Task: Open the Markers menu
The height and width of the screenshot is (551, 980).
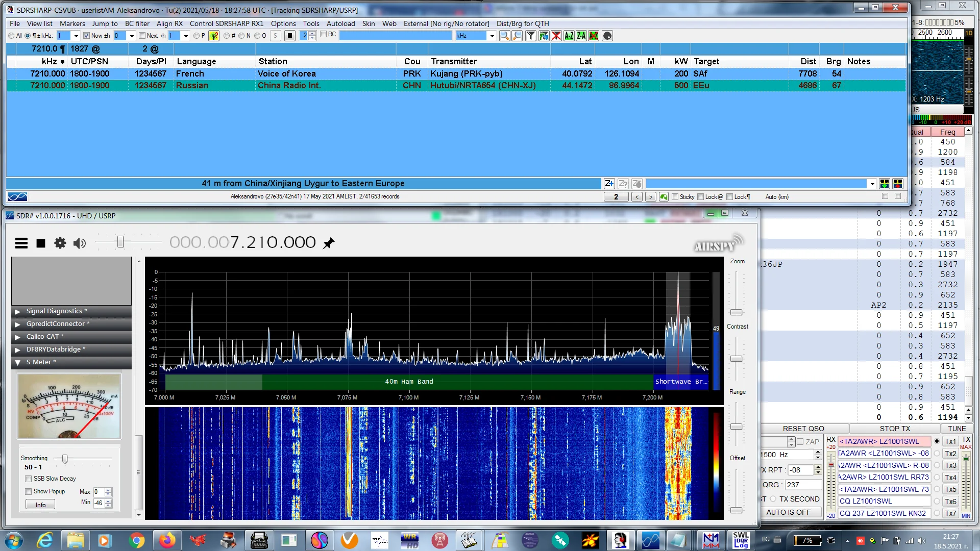Action: pyautogui.click(x=72, y=23)
